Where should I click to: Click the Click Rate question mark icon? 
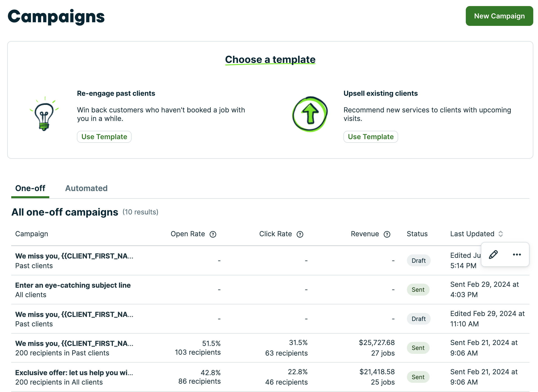(300, 234)
